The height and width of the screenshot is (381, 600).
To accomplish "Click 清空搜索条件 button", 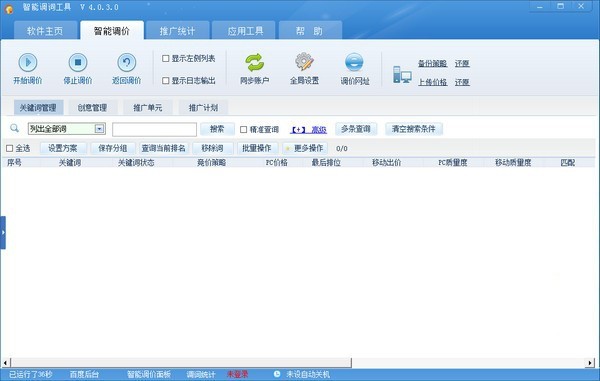I will pyautogui.click(x=414, y=129).
